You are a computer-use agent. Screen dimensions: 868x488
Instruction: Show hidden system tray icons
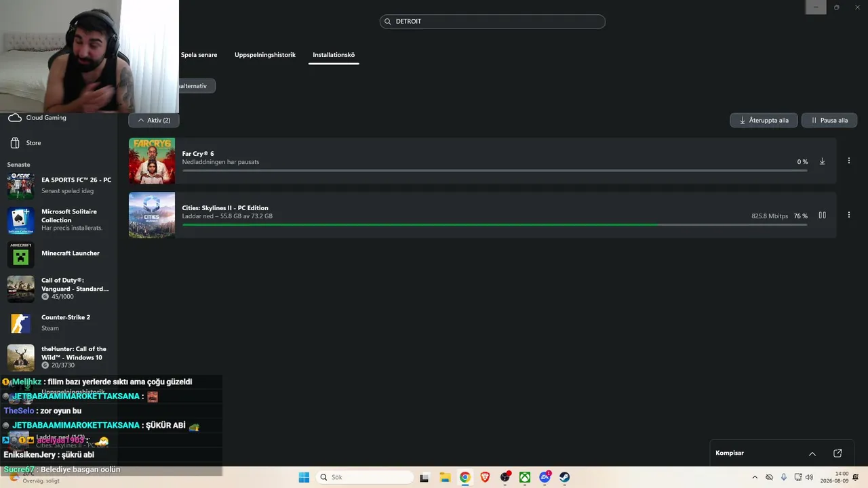pos(755,477)
